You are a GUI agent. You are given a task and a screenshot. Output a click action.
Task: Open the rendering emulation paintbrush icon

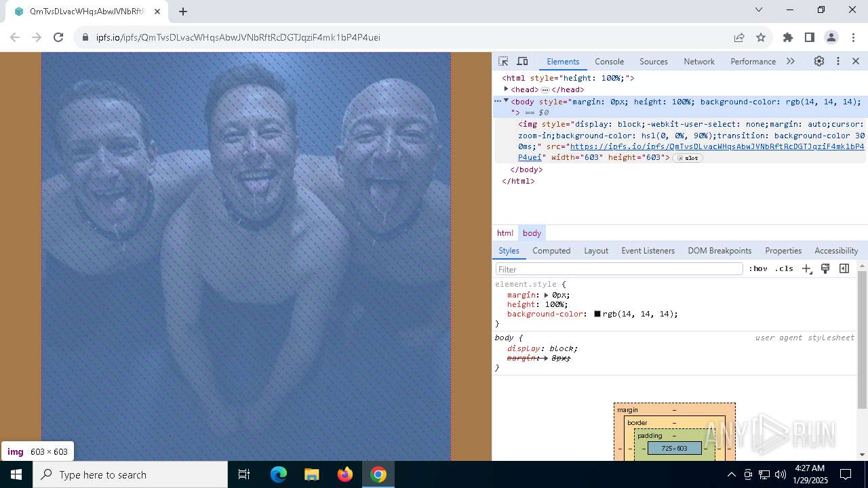(x=825, y=268)
